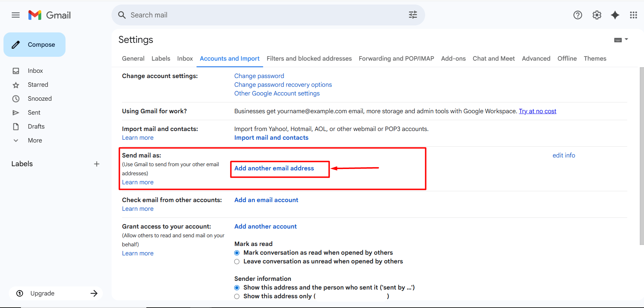Open the Google apps grid
The width and height of the screenshot is (644, 308).
[x=634, y=15]
